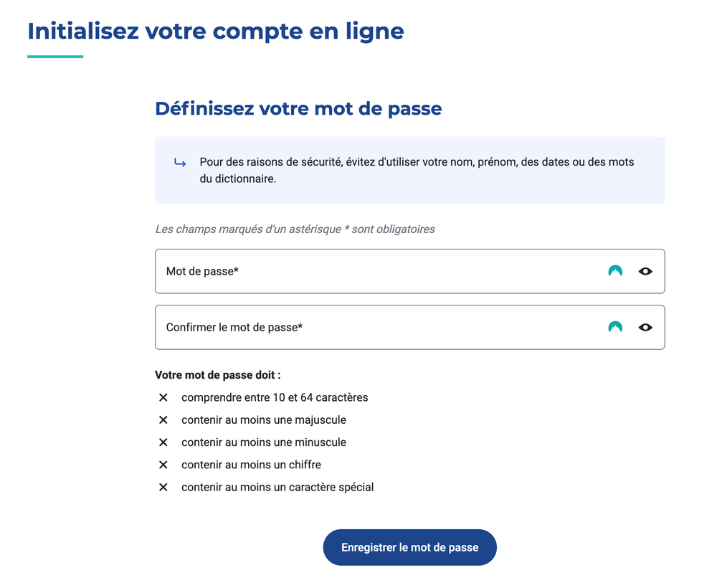Click the mandatory fields asterisk note
Image resolution: width=717 pixels, height=588 pixels.
(x=295, y=229)
